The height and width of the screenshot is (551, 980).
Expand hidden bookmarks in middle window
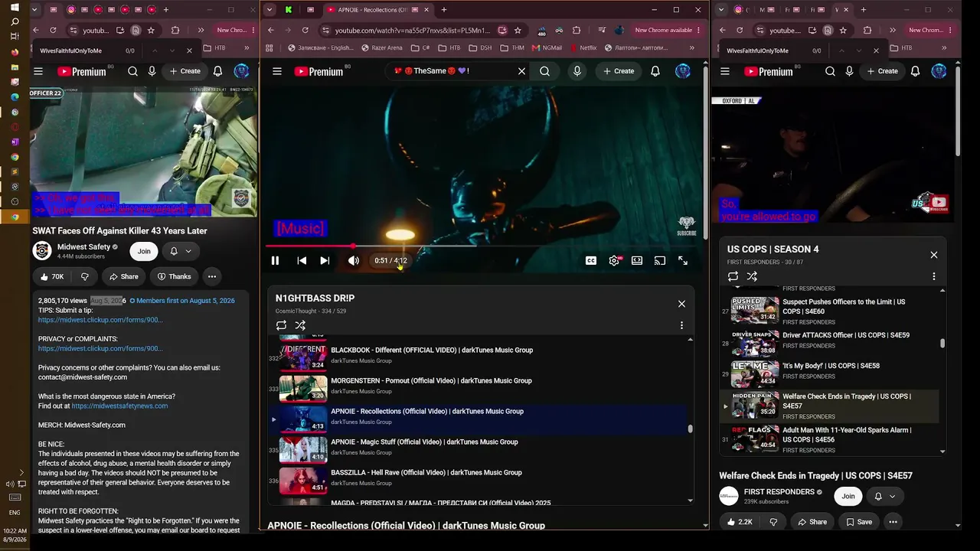[691, 47]
